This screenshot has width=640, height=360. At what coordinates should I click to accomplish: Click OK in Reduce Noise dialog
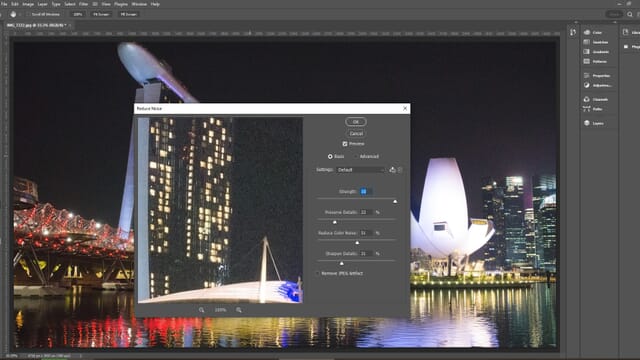356,122
